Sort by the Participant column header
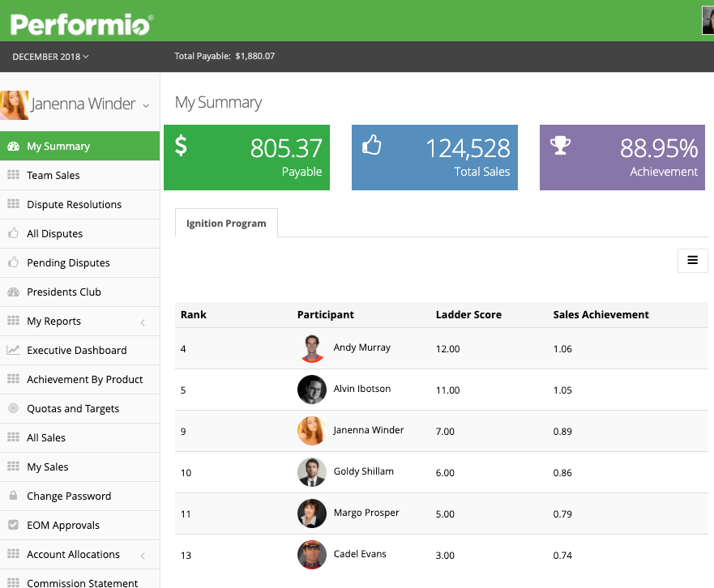Viewport: 714px width, 588px height. (x=326, y=314)
